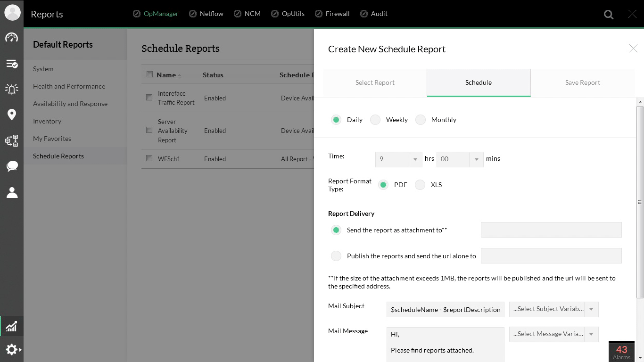This screenshot has width=644, height=362.
Task: Check the WFSch1 report checkbox
Action: coord(149,158)
